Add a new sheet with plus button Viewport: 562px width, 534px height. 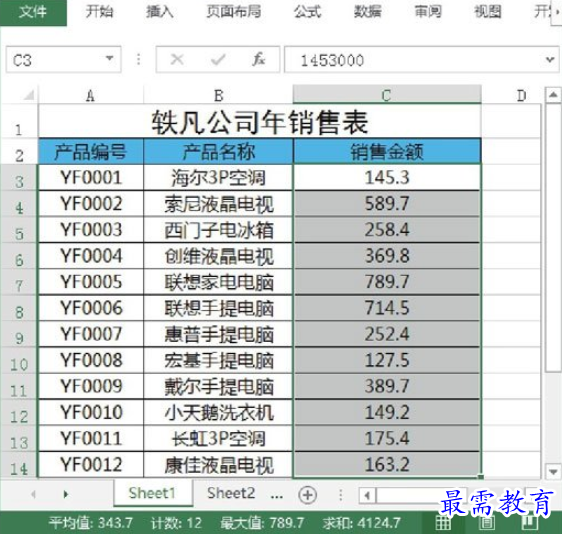tap(308, 495)
